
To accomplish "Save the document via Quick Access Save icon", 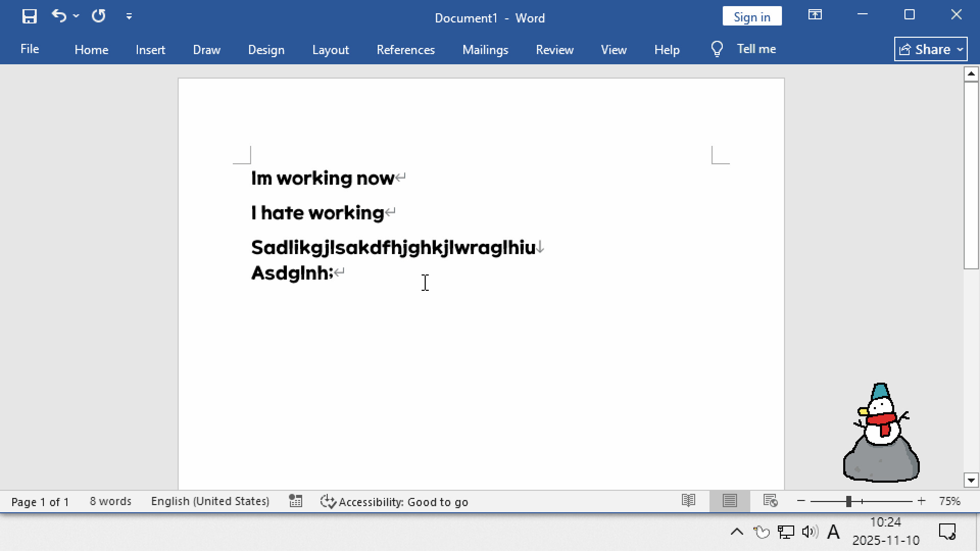I will pyautogui.click(x=29, y=16).
